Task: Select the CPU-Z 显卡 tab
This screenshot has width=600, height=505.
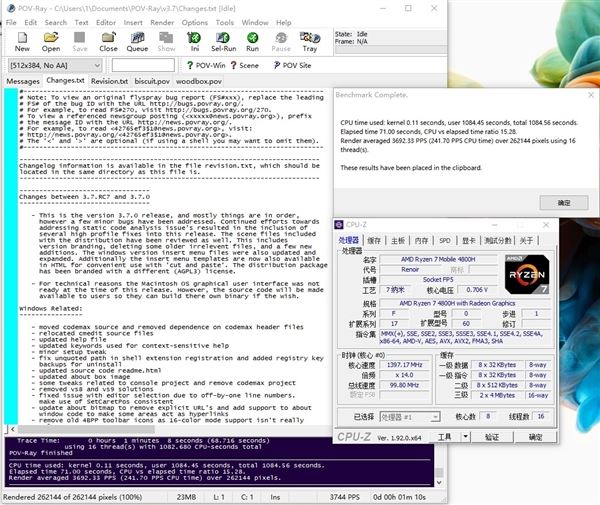Action: (468, 240)
